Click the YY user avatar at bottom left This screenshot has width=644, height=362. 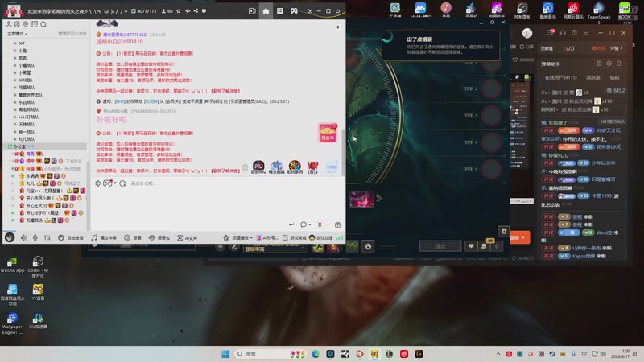point(10,237)
